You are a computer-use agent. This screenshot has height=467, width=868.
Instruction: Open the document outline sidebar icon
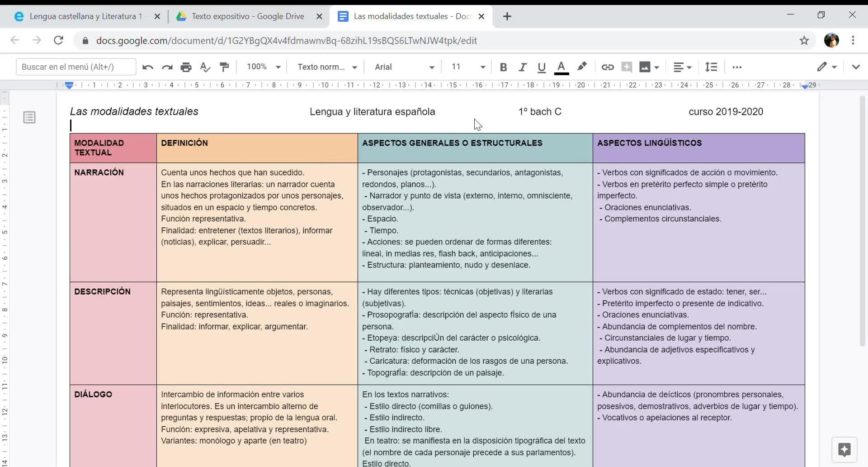tap(29, 118)
